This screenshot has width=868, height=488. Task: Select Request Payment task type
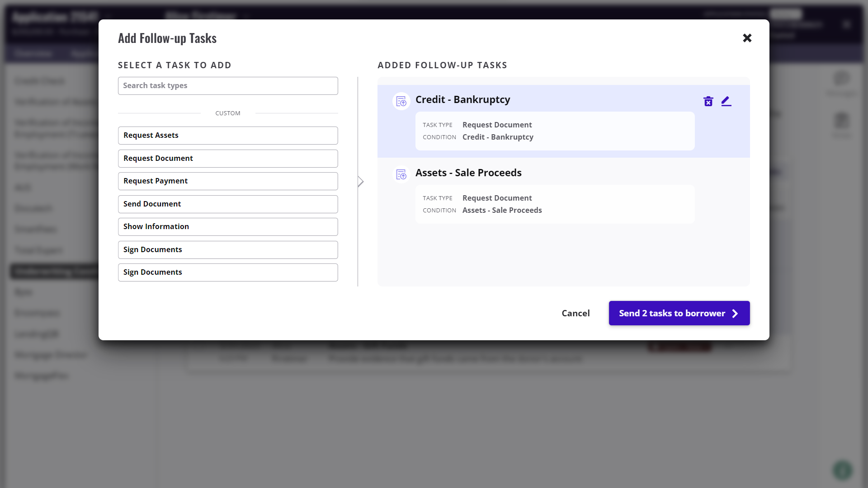point(228,181)
